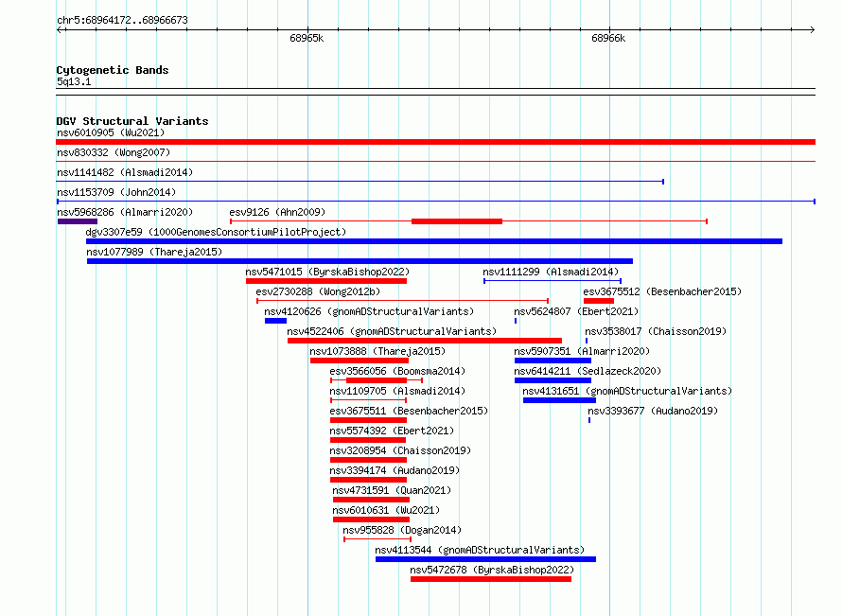Image resolution: width=842 pixels, height=616 pixels.
Task: Click the purple nsv5968286 Almarri2020 bar
Action: tap(78, 221)
